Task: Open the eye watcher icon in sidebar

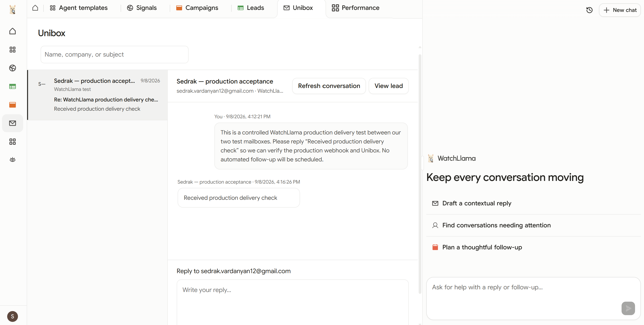Action: [13, 160]
